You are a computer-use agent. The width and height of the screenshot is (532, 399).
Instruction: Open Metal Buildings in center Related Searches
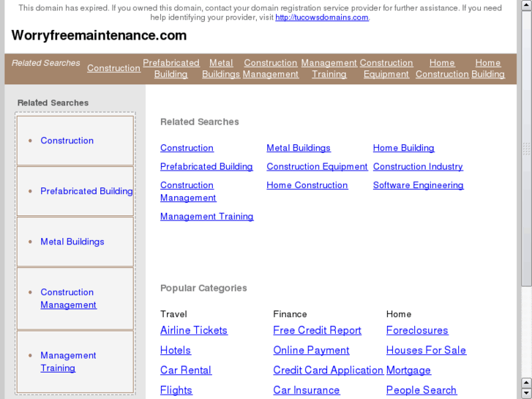[x=299, y=148]
